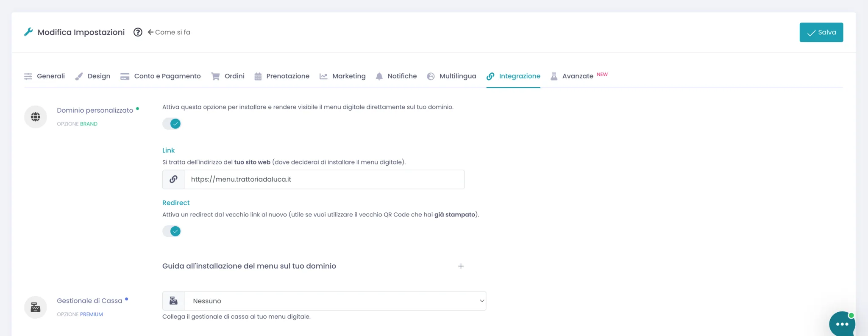Click the paintbrush icon next to Design

tap(79, 76)
